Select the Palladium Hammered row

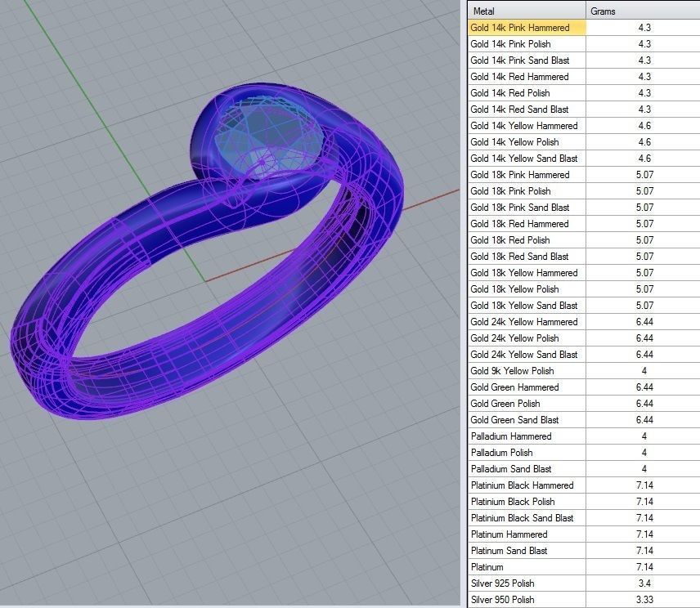(x=584, y=436)
